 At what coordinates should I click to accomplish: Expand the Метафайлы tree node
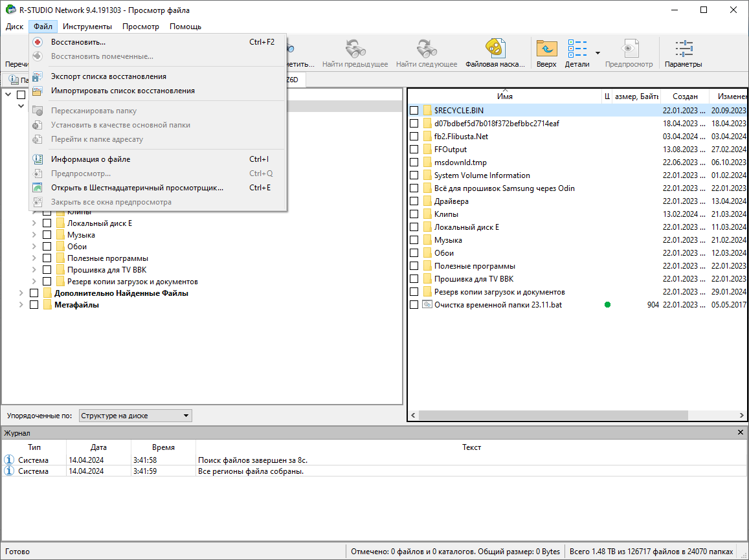pos(21,305)
